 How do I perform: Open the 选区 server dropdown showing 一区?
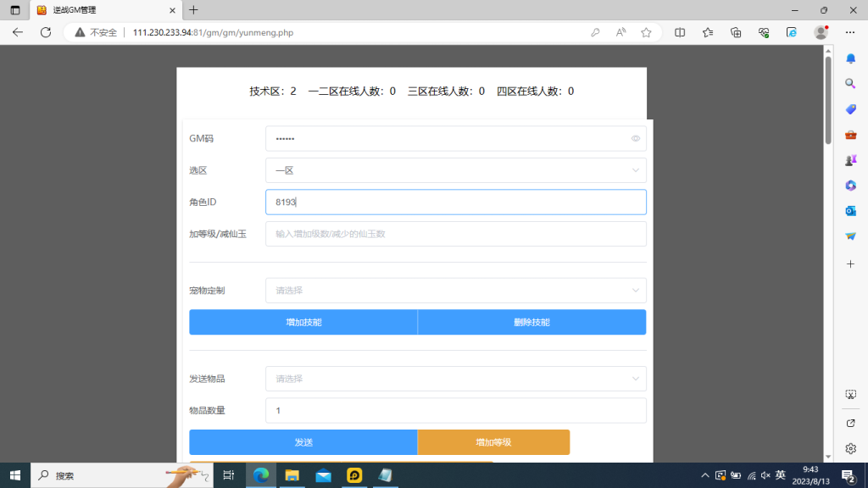[x=456, y=170]
